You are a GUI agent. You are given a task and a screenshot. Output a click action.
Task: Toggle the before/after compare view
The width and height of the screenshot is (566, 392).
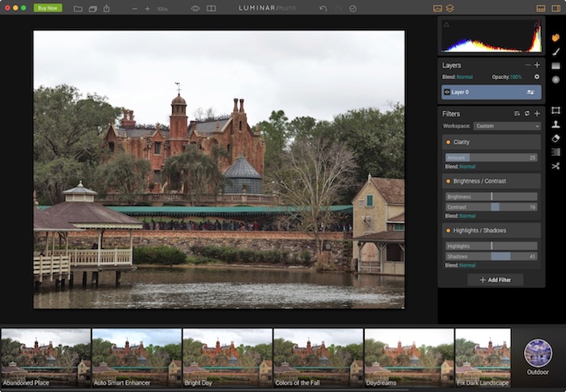[211, 8]
